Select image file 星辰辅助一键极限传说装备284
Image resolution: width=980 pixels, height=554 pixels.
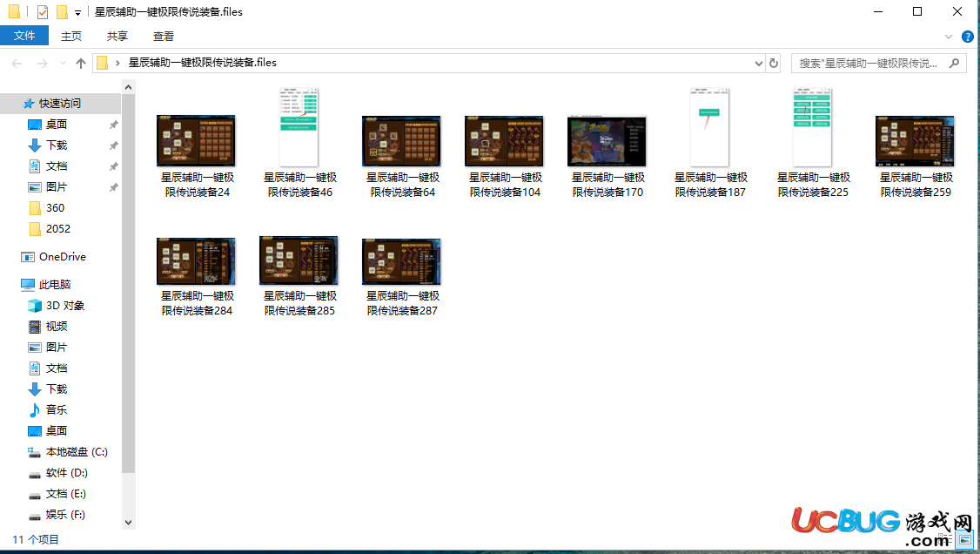(x=197, y=276)
